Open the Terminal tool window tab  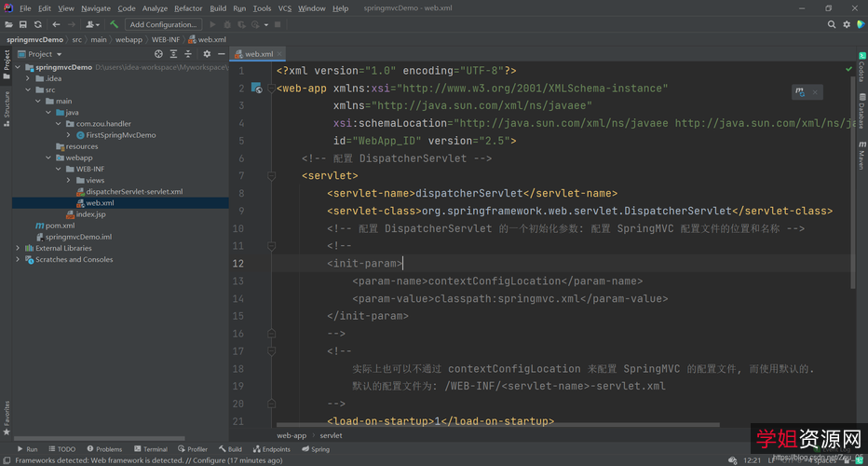150,449
